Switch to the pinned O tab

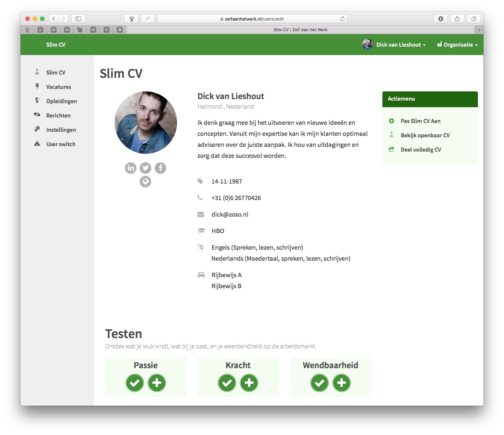pyautogui.click(x=107, y=30)
